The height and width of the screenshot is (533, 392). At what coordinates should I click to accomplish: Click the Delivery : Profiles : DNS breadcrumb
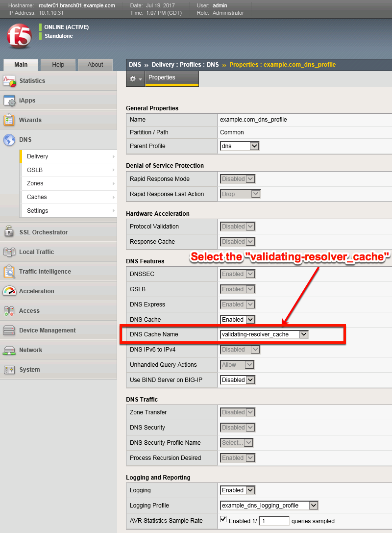(x=185, y=65)
